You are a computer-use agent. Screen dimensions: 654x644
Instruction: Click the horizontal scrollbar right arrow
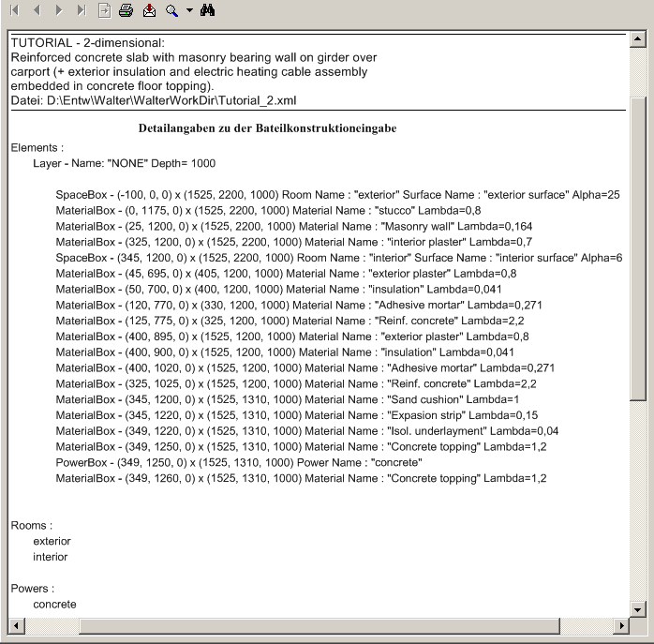(x=620, y=624)
